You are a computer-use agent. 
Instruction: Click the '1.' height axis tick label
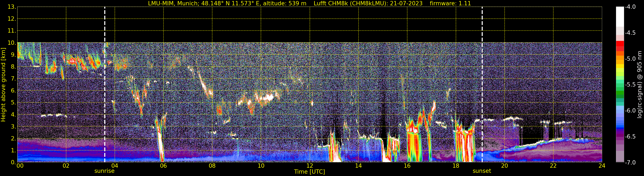point(13,151)
